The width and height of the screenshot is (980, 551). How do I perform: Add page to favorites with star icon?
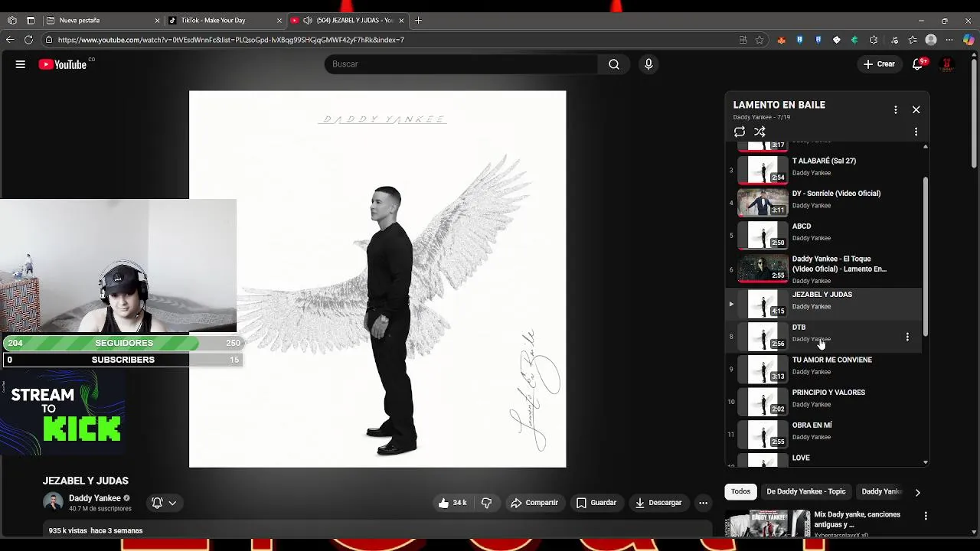click(x=759, y=40)
